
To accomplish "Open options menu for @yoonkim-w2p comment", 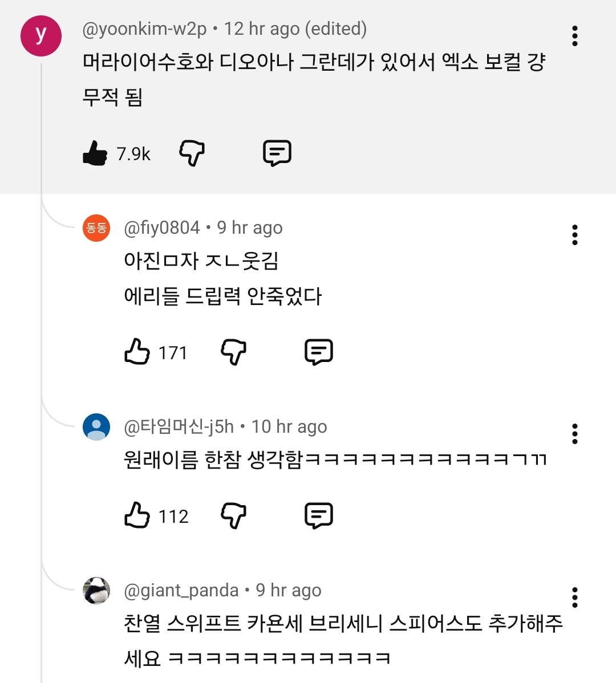I will click(x=574, y=36).
